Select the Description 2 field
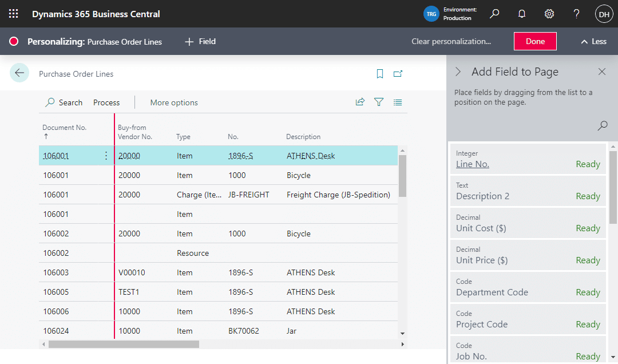 528,191
